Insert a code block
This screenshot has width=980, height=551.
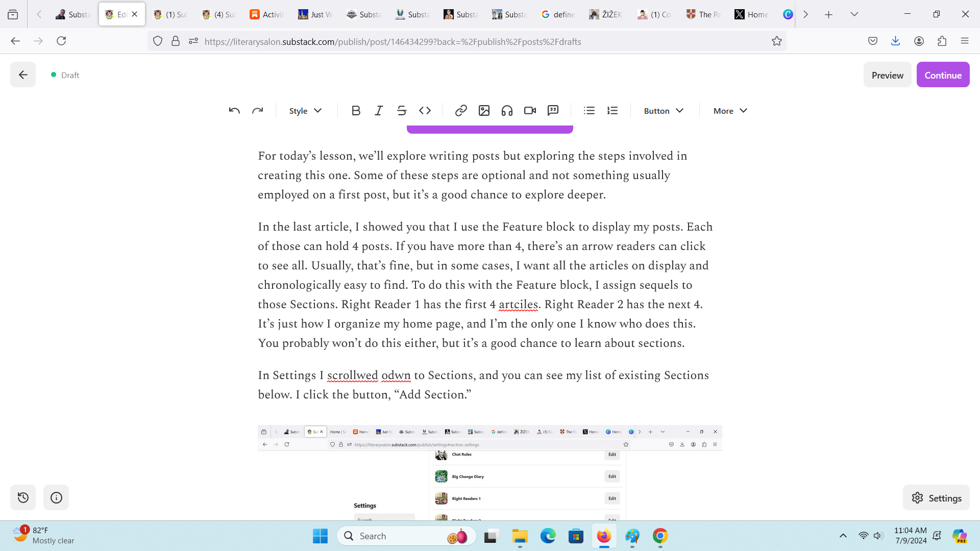tap(425, 111)
